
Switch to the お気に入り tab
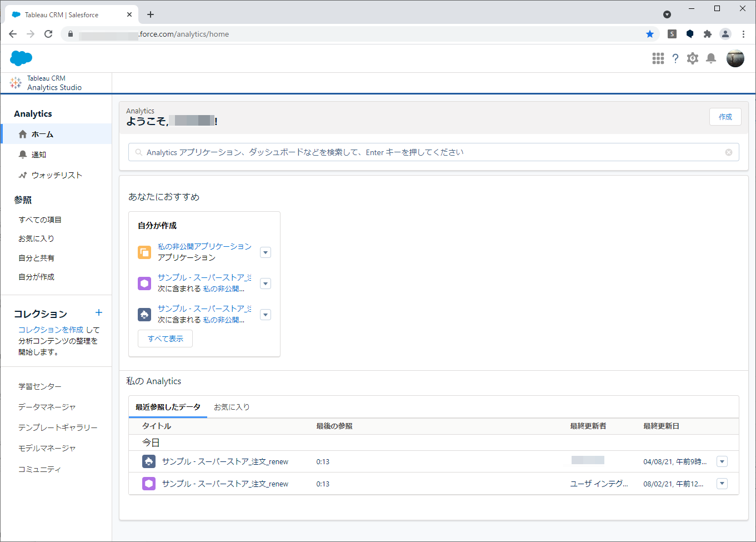point(232,407)
